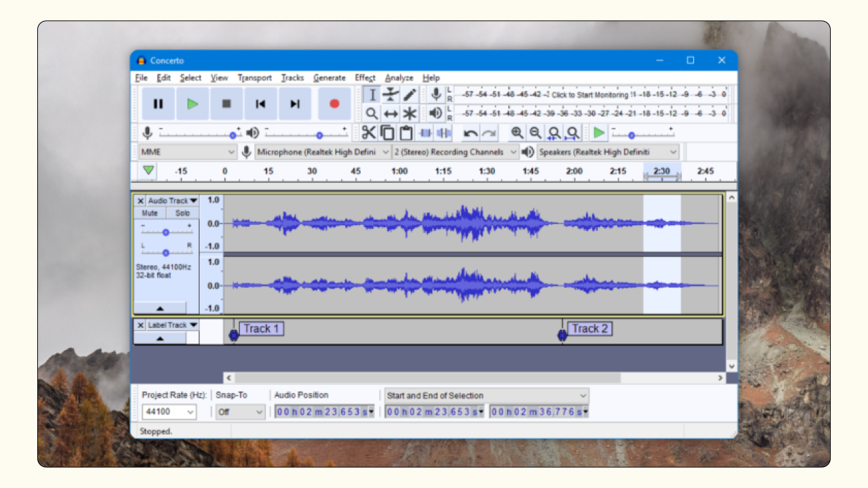Open the MME audio host dropdown
Screen dimensions: 868x488
click(x=188, y=152)
